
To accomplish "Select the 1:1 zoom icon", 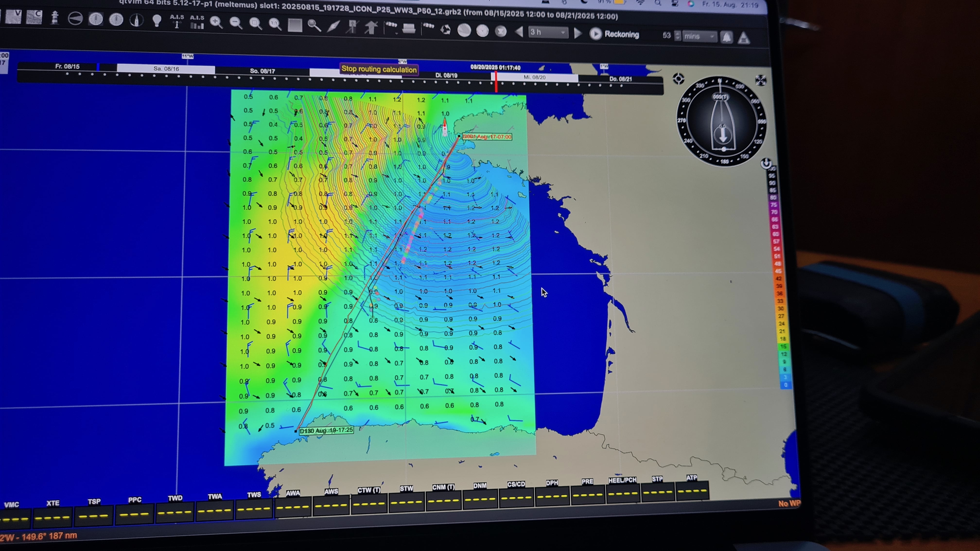I will tap(275, 24).
